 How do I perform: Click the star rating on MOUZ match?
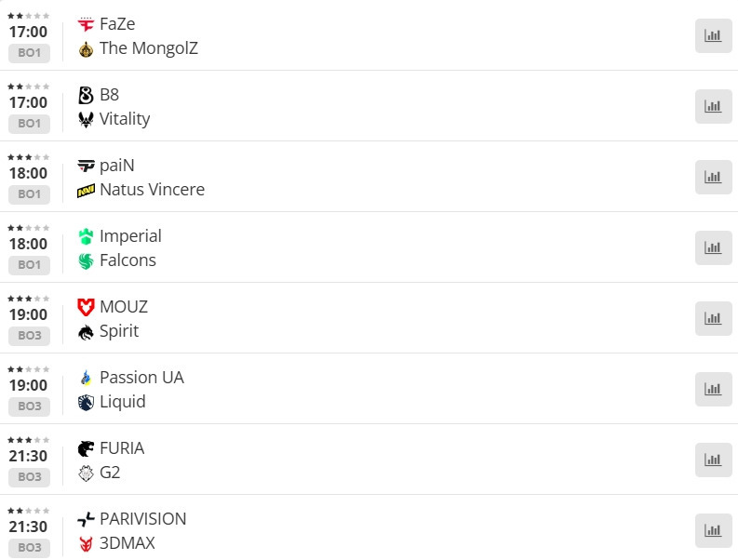[29, 299]
